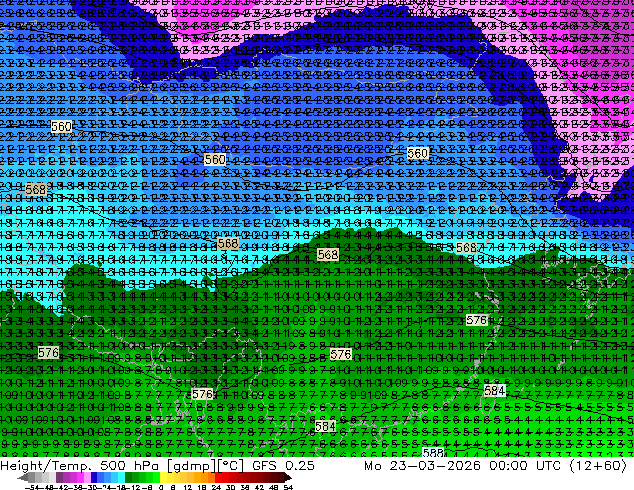Select the 'Height/Temp.' title text
The image size is (634, 490).
(x=45, y=466)
